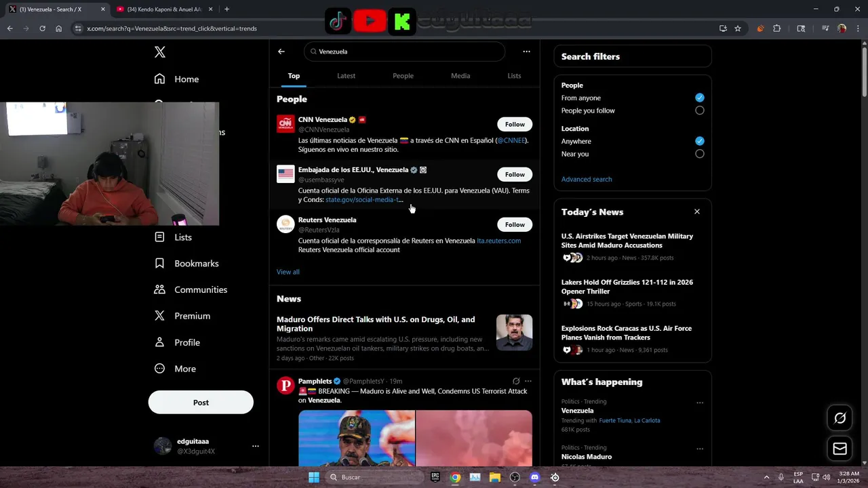
Task: Click the TikTok overlay icon
Action: point(337,22)
